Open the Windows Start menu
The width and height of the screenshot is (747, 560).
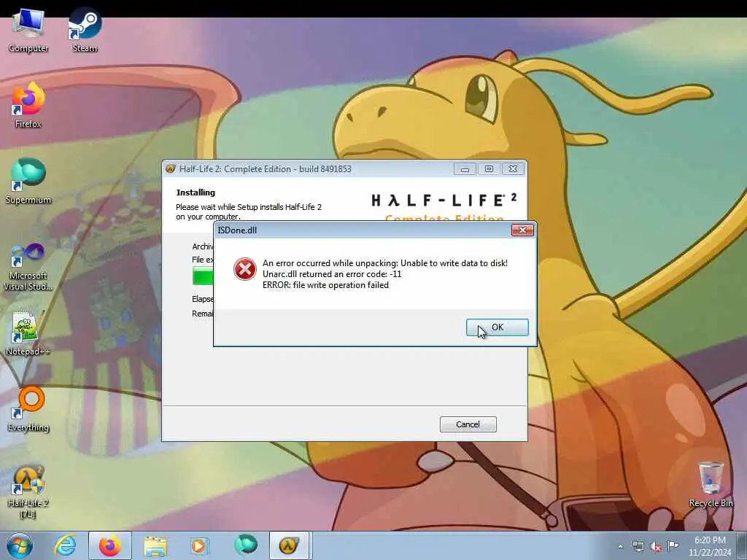pos(20,545)
